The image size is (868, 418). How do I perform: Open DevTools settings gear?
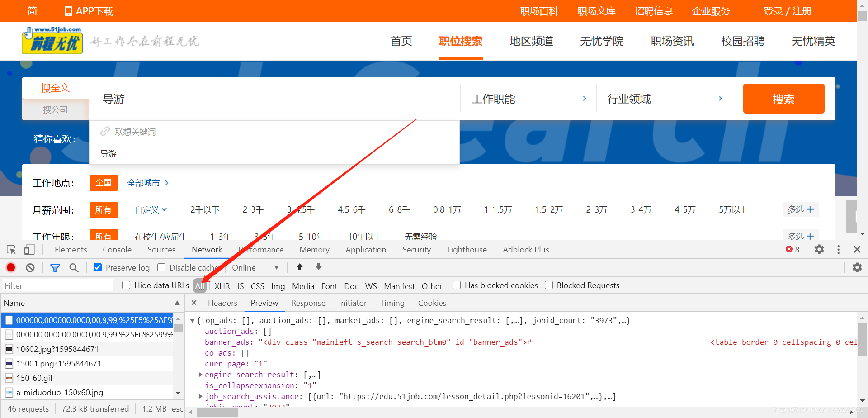[819, 249]
